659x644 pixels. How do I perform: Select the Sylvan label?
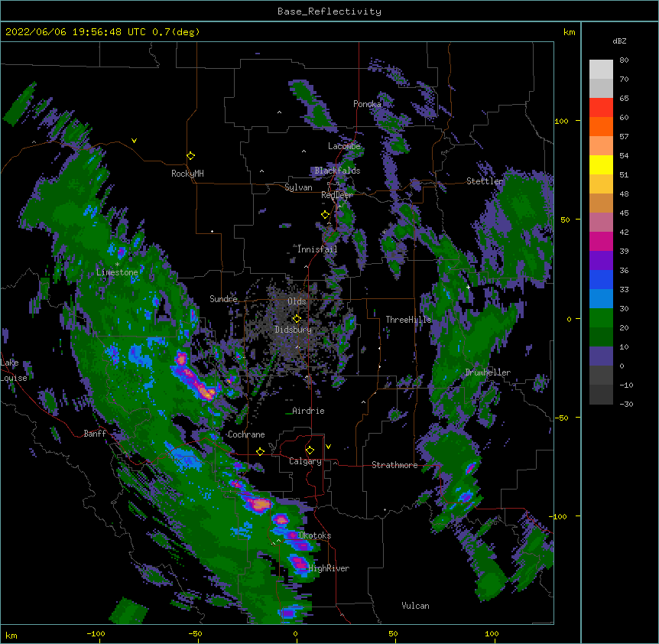pyautogui.click(x=298, y=187)
